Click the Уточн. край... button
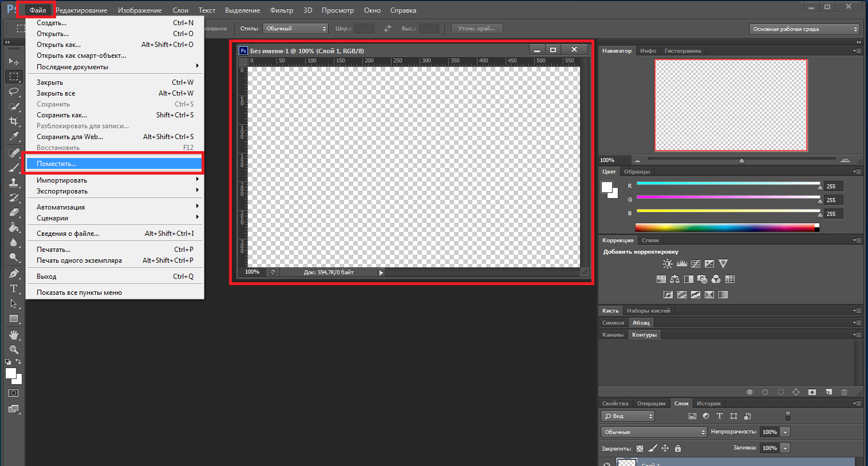 [477, 28]
